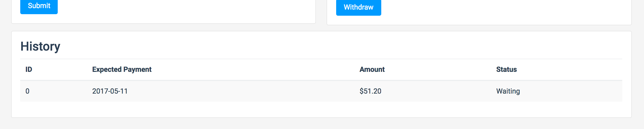Select the ID column header

coord(29,69)
